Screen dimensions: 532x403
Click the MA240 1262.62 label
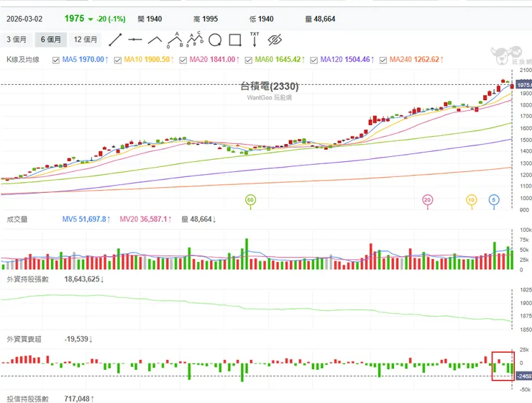click(416, 60)
